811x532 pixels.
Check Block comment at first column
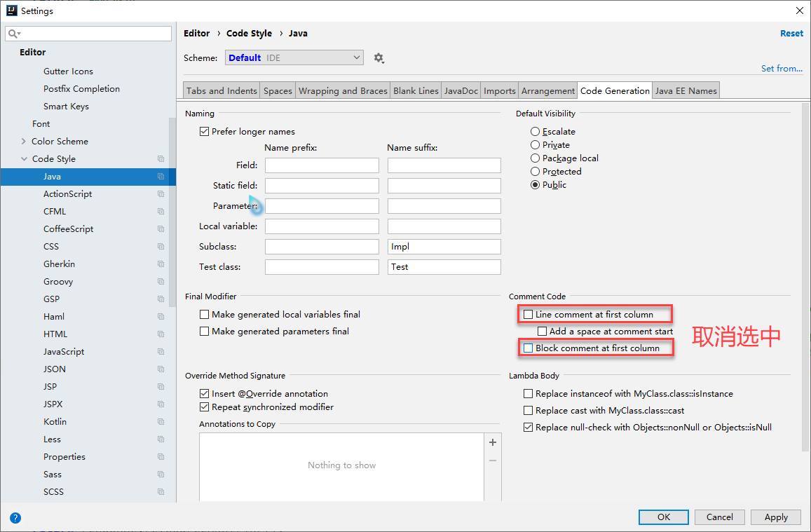tap(528, 348)
